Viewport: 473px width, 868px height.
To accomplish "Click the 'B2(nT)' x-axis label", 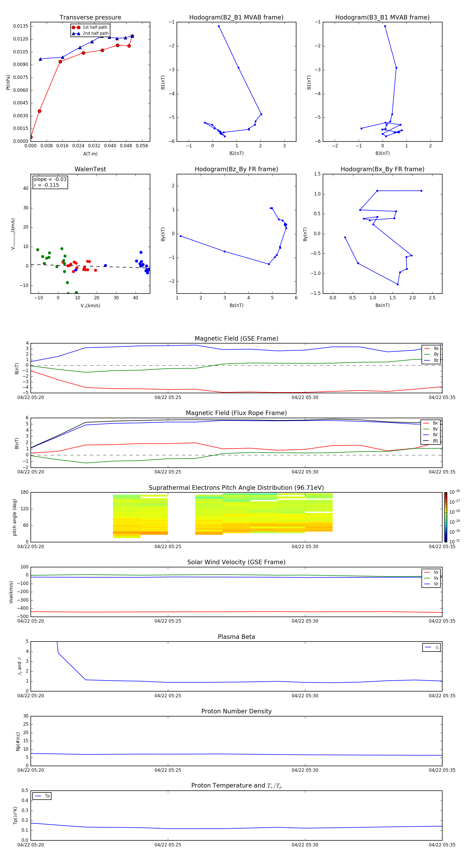I will [x=236, y=153].
